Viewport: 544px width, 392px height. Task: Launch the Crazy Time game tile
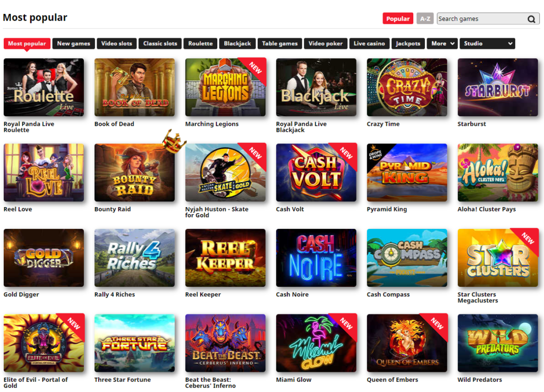click(x=407, y=88)
